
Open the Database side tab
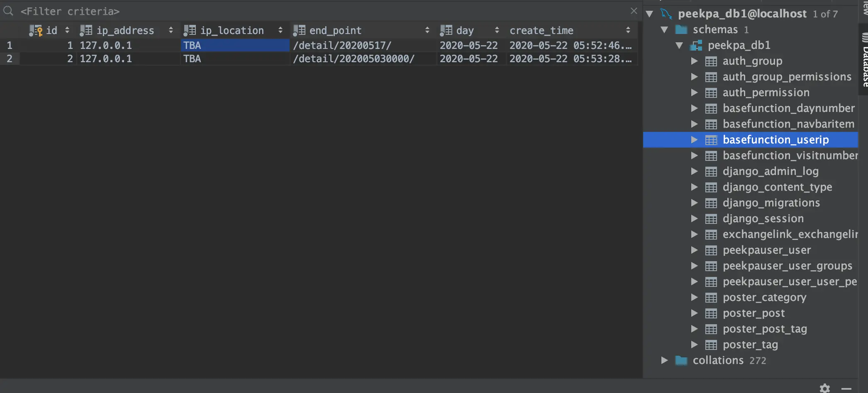(864, 60)
